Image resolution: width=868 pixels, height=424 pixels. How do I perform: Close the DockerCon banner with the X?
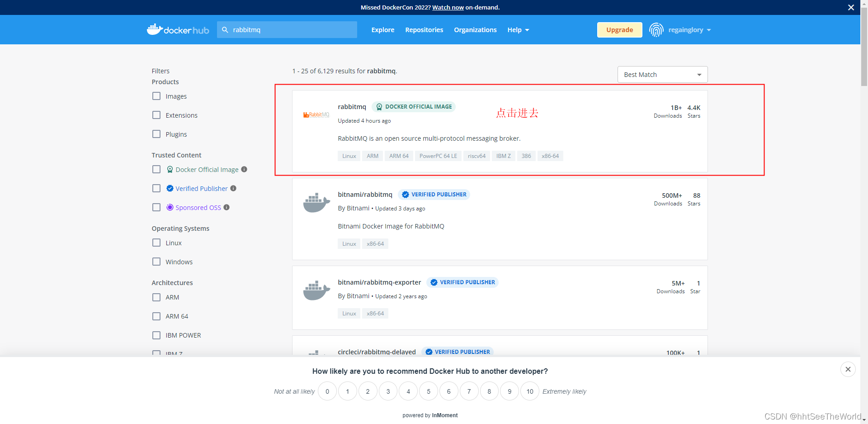[x=851, y=7]
